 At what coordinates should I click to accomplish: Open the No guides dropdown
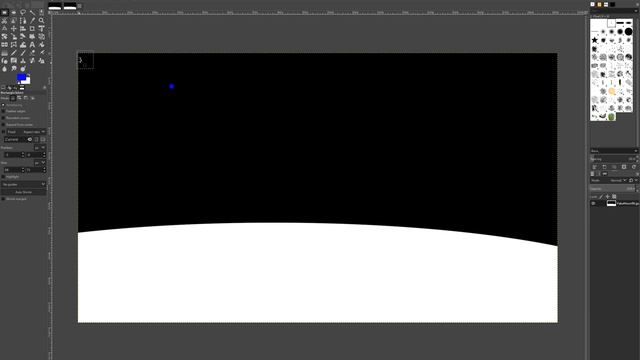tap(23, 184)
